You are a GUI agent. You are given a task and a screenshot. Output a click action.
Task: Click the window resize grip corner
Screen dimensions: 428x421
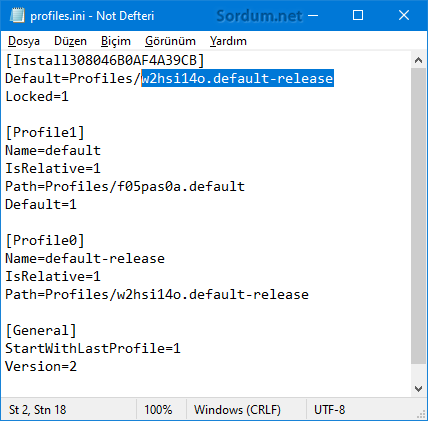[421, 414]
